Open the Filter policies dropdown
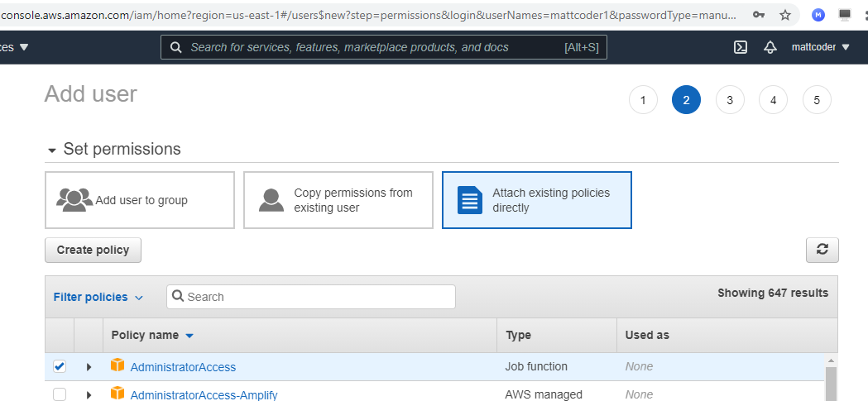Screen dimensions: 868x401 98,297
